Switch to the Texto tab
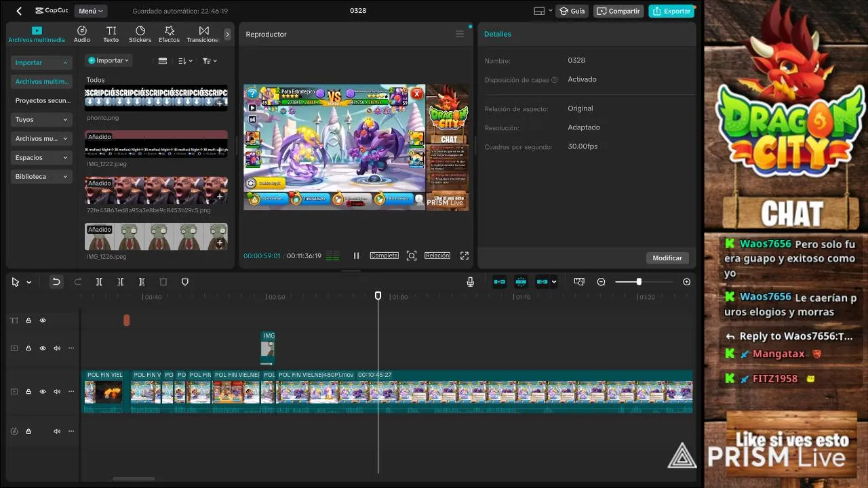868x488 pixels. pyautogui.click(x=111, y=35)
